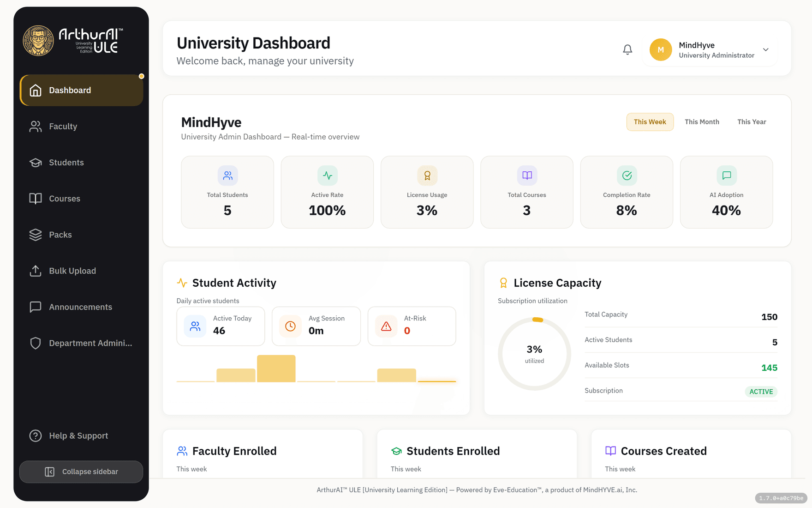Click the MindHyve user avatar

[661, 49]
